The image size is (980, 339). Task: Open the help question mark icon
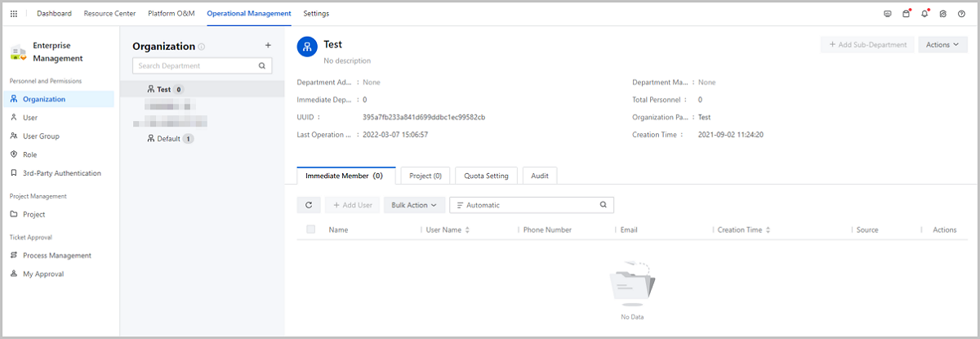pyautogui.click(x=961, y=14)
